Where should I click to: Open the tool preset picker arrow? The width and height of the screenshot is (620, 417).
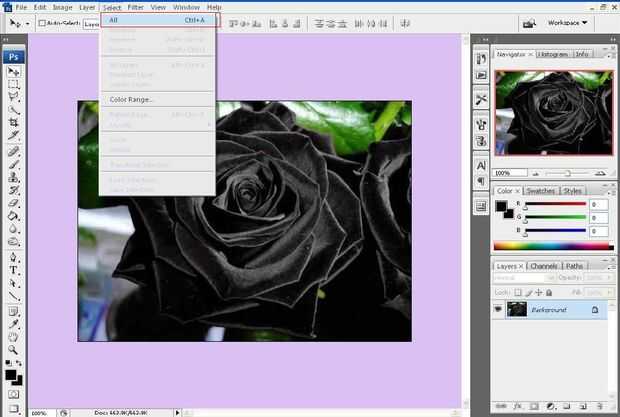pos(27,24)
